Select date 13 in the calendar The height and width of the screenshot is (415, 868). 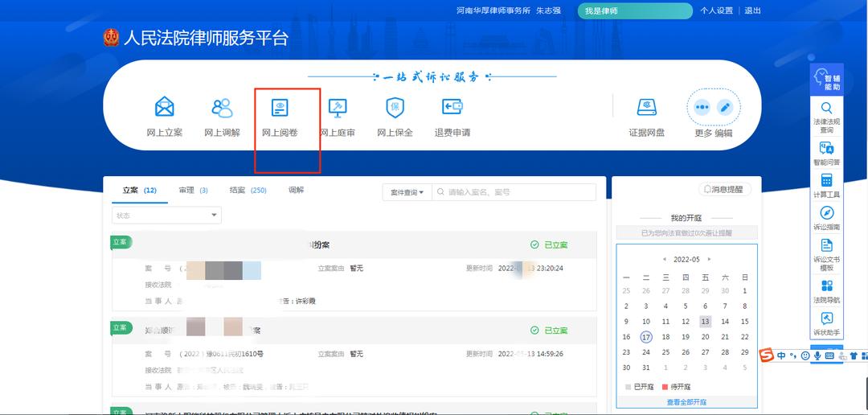click(x=705, y=322)
